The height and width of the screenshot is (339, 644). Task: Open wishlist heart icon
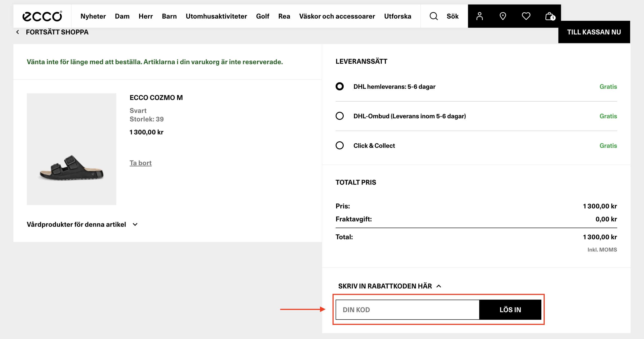(526, 16)
